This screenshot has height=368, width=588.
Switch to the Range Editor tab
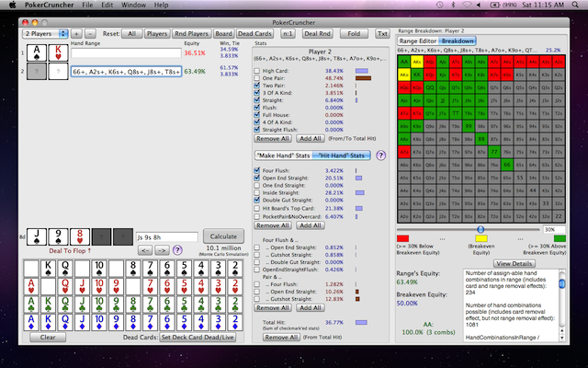tap(418, 40)
